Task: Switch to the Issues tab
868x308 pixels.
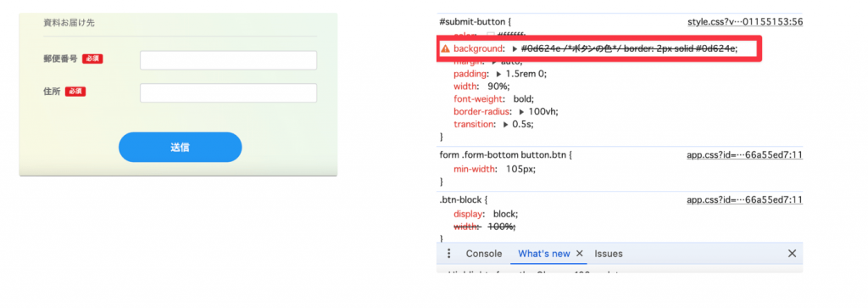Action: pos(609,254)
